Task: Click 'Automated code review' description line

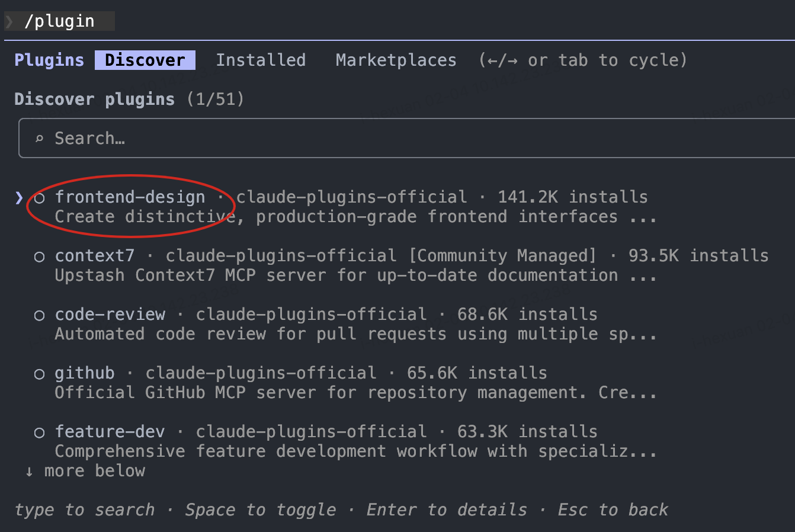Action: (356, 334)
